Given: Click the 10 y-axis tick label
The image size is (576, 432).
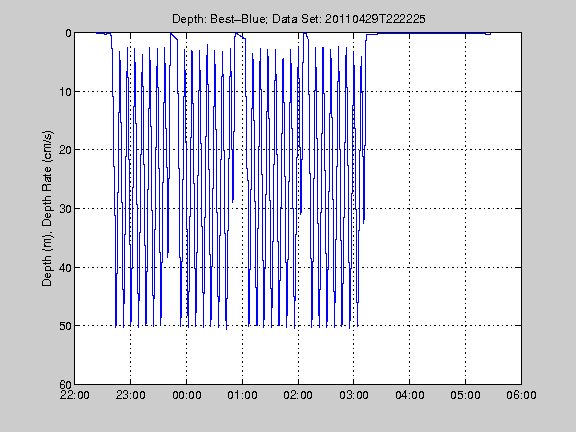Looking at the screenshot, I should point(65,91).
